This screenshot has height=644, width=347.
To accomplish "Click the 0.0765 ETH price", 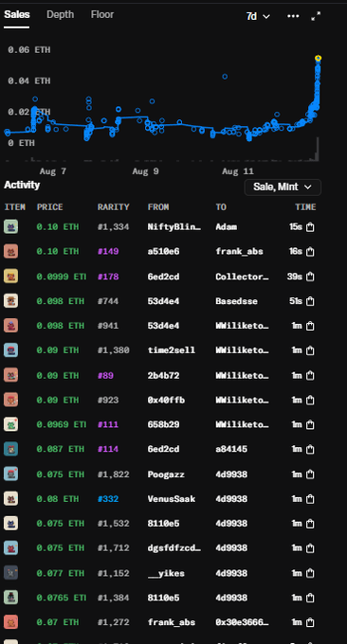I will pyautogui.click(x=62, y=598).
